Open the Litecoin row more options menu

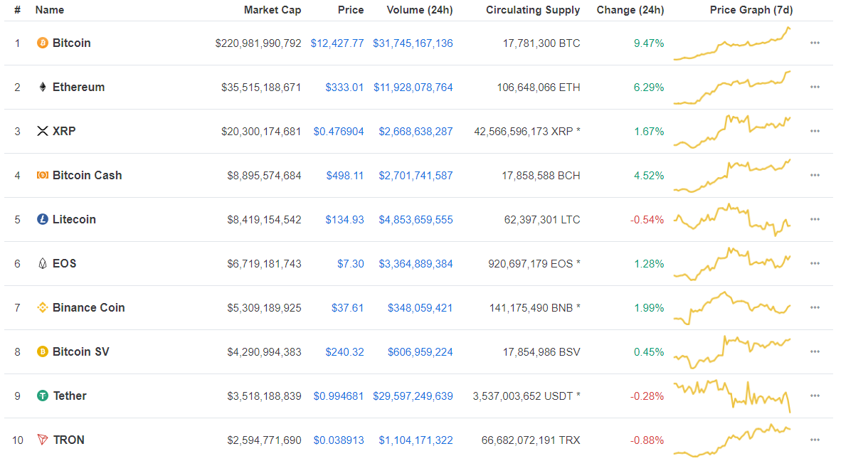(815, 220)
